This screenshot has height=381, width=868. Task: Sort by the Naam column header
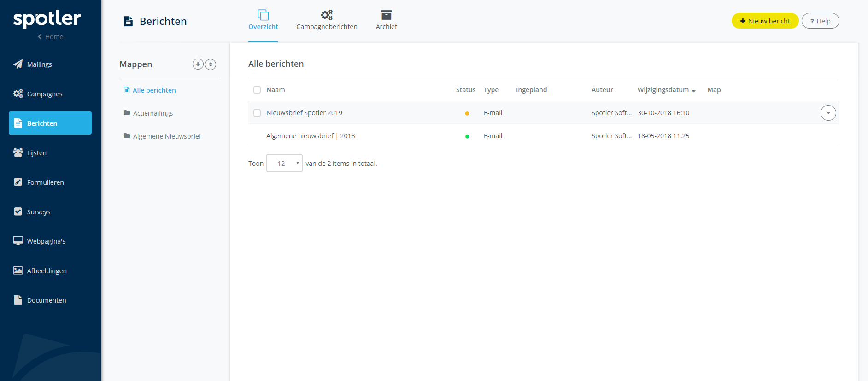[x=276, y=90]
